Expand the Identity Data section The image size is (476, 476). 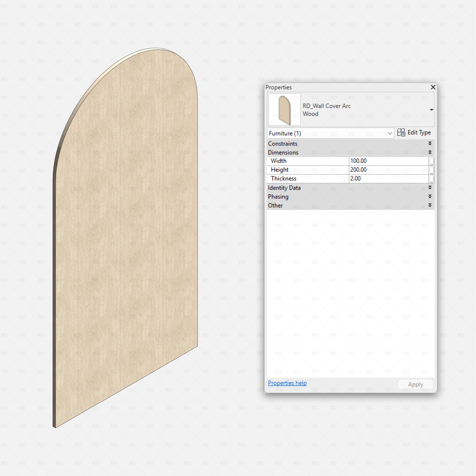point(430,187)
